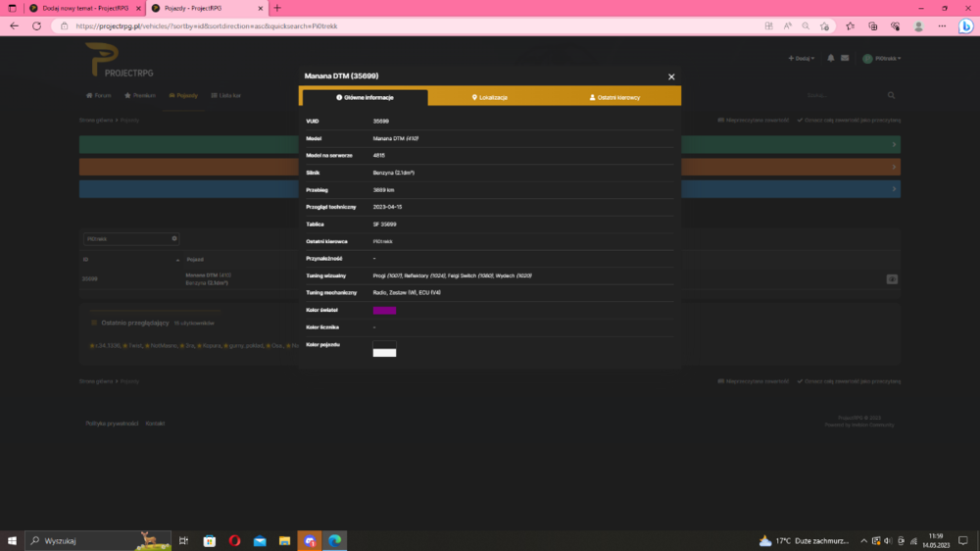Open browser Settings and more menu

click(942, 26)
